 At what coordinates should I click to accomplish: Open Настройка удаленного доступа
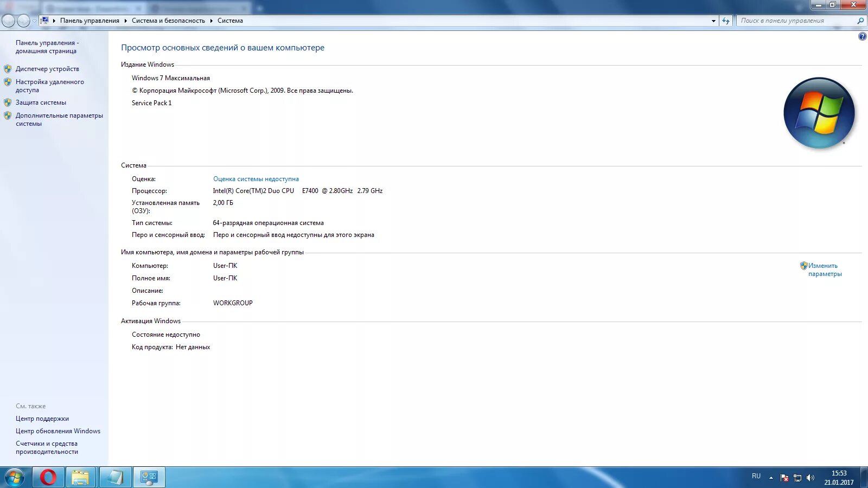(49, 86)
